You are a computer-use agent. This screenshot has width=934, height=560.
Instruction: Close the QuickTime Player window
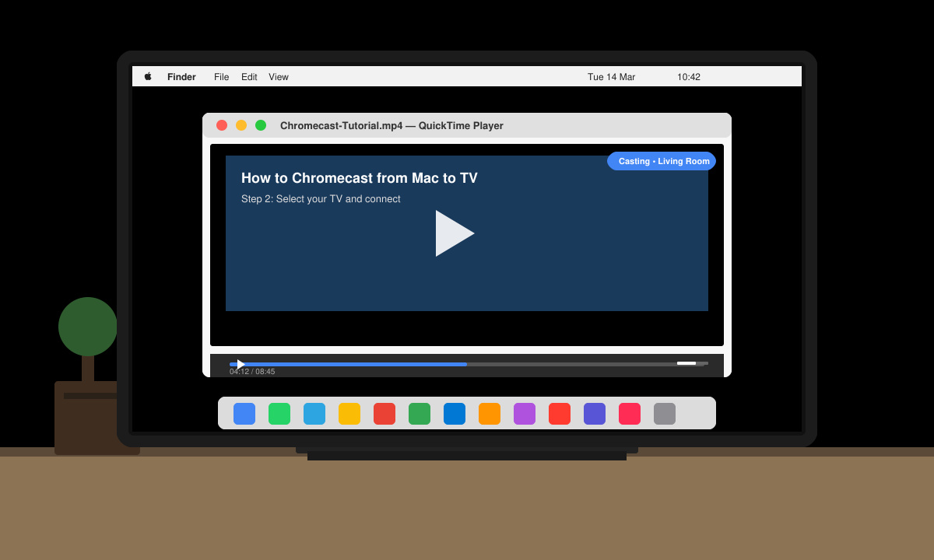(x=222, y=125)
